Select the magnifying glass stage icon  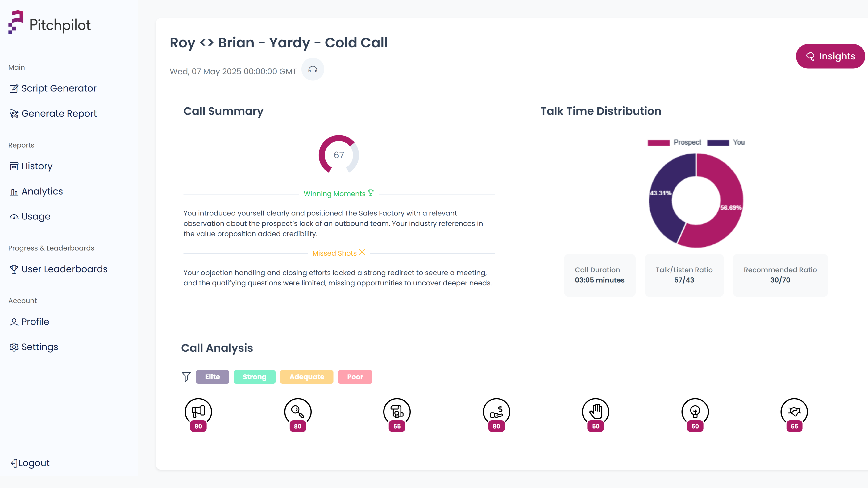tap(297, 411)
